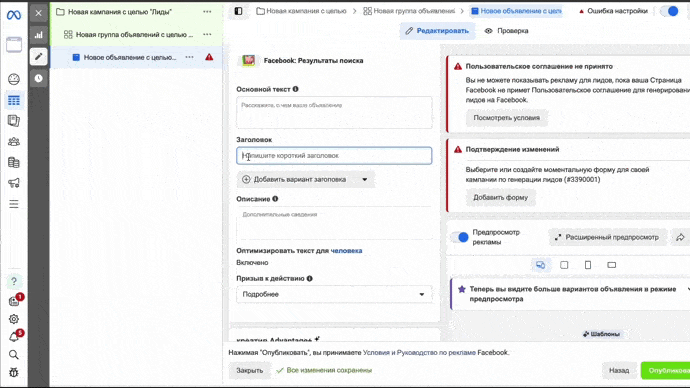The width and height of the screenshot is (690, 388).
Task: Disable the Предпросмотр рекламы toggle
Action: click(459, 237)
